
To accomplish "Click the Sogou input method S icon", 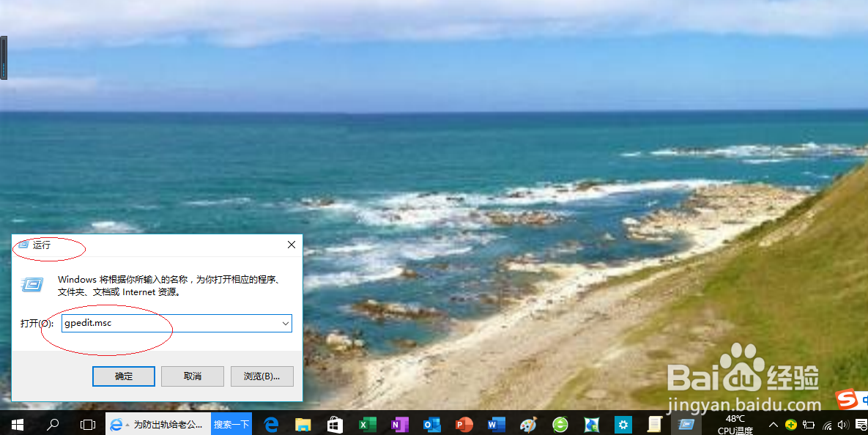I will click(x=845, y=399).
